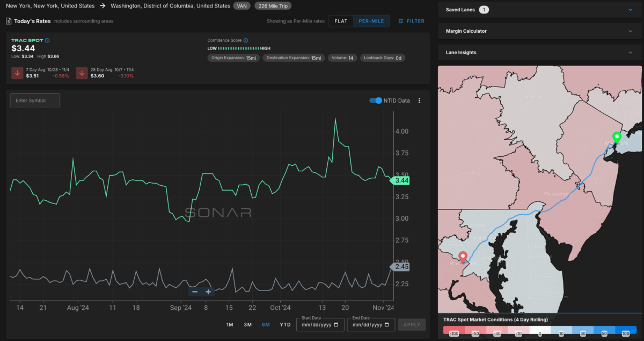
Task: Click the filter sliders icon
Action: (401, 21)
